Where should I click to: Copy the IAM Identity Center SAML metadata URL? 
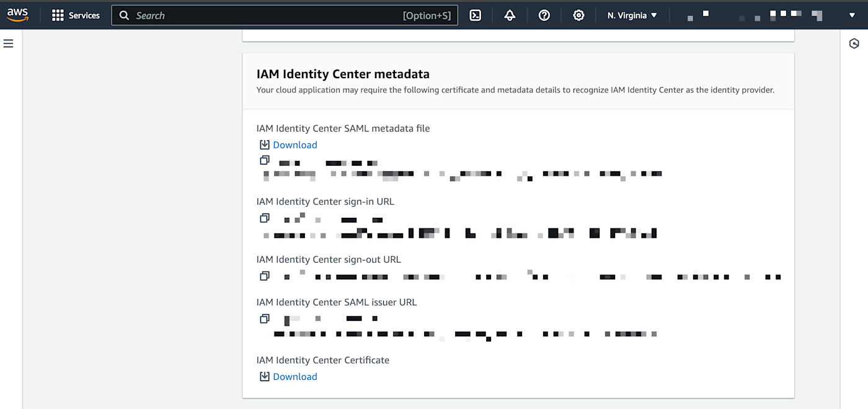point(264,160)
